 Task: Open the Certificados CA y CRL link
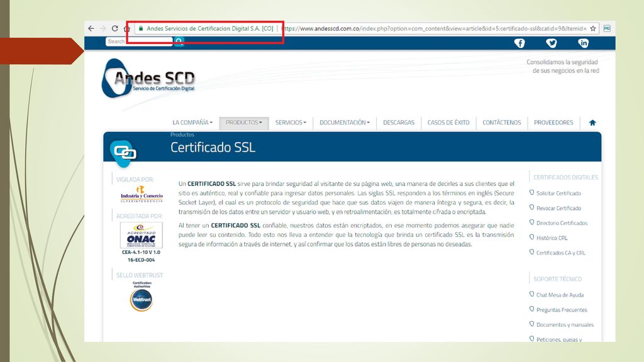pyautogui.click(x=560, y=253)
